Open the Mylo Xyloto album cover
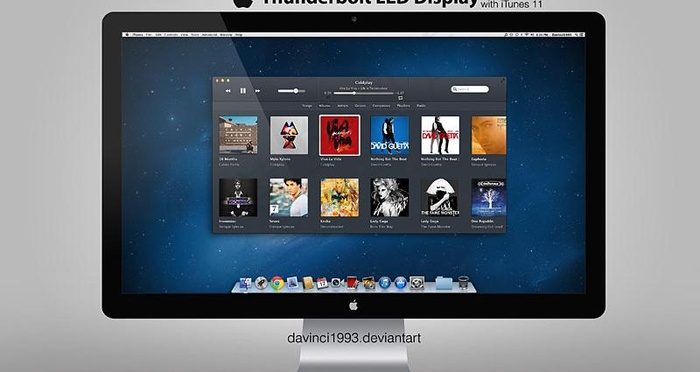 click(x=289, y=135)
